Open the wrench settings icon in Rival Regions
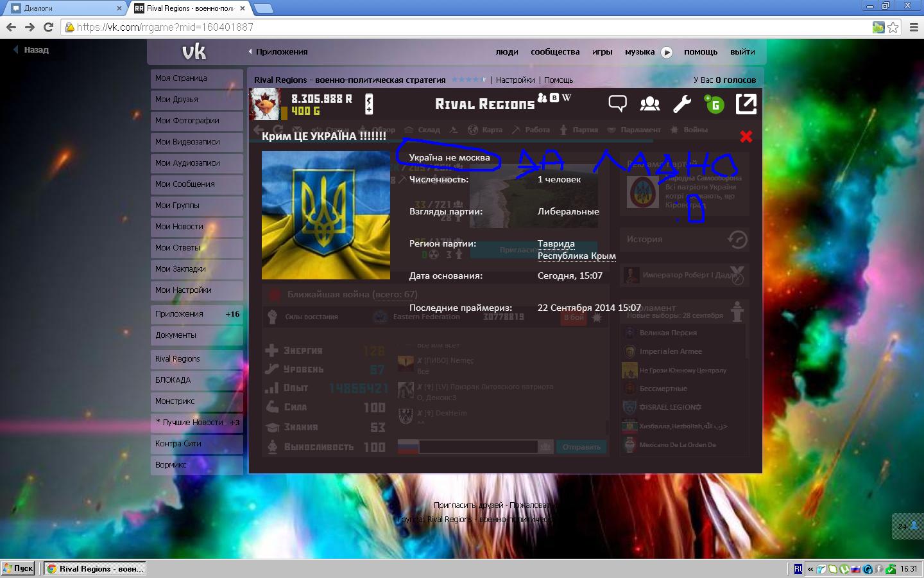 pos(682,103)
